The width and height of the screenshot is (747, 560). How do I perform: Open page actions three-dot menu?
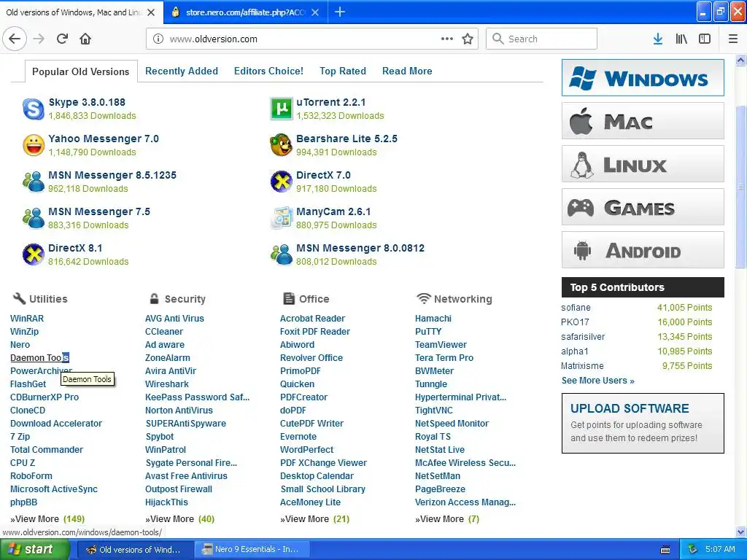click(x=447, y=39)
